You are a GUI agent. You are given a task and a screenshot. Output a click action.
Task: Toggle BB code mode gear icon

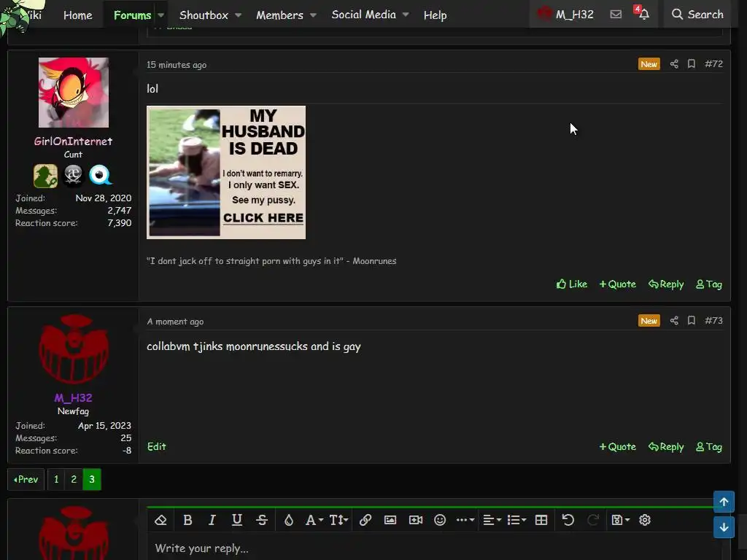click(645, 520)
